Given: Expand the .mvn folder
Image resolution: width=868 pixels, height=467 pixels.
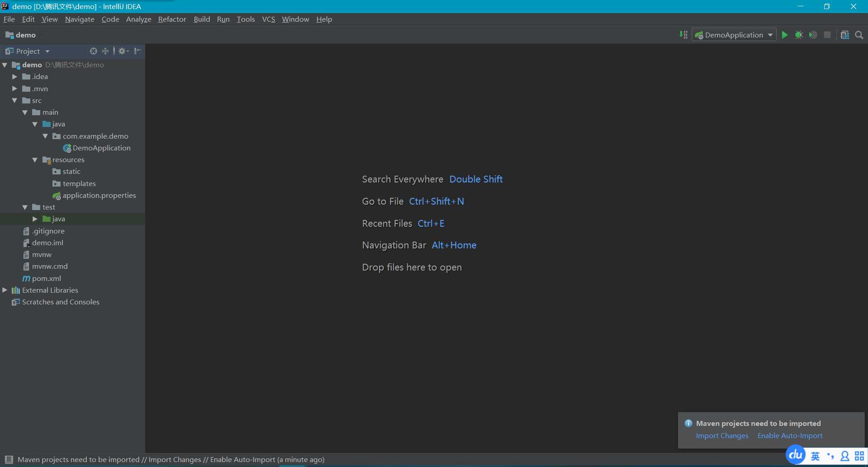Looking at the screenshot, I should point(14,89).
